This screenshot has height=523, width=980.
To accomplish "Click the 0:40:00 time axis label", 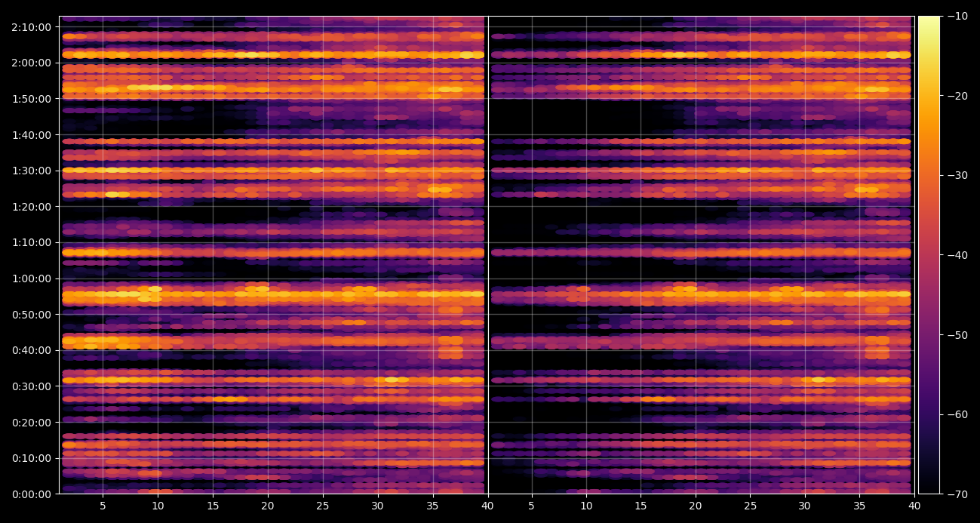I will pos(32,350).
